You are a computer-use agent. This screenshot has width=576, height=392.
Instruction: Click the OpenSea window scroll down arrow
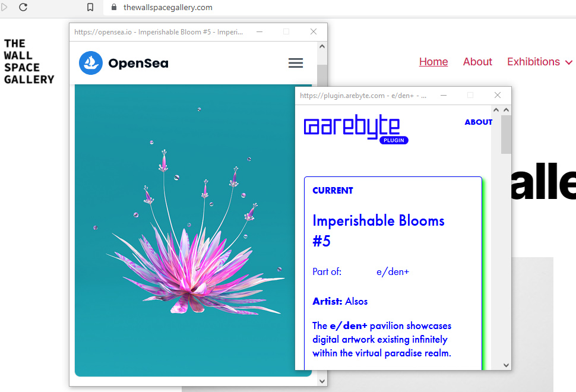click(322, 381)
